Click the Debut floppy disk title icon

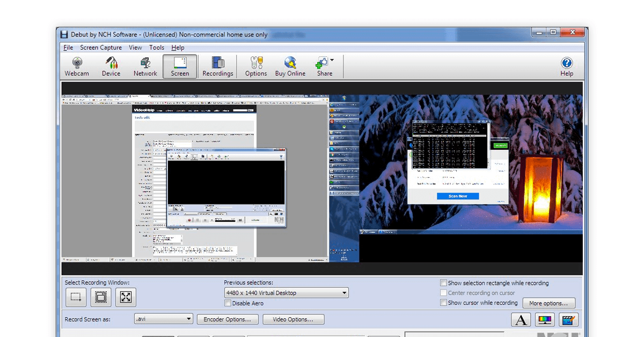point(64,34)
